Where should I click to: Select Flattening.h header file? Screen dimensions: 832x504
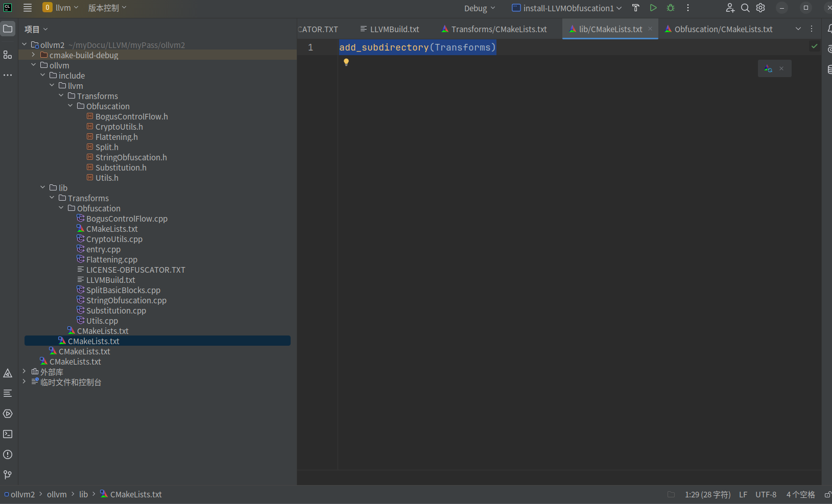[x=116, y=137]
